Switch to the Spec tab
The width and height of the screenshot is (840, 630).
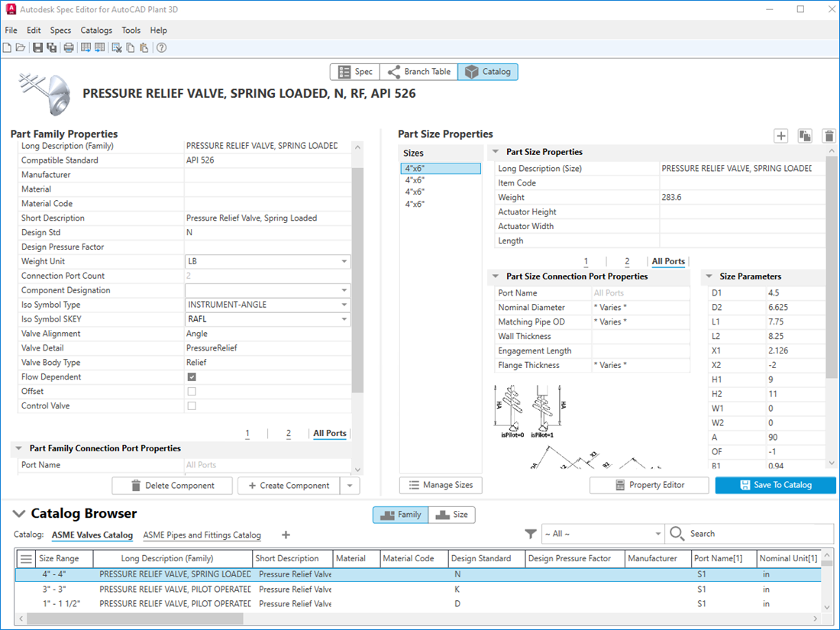tap(354, 72)
